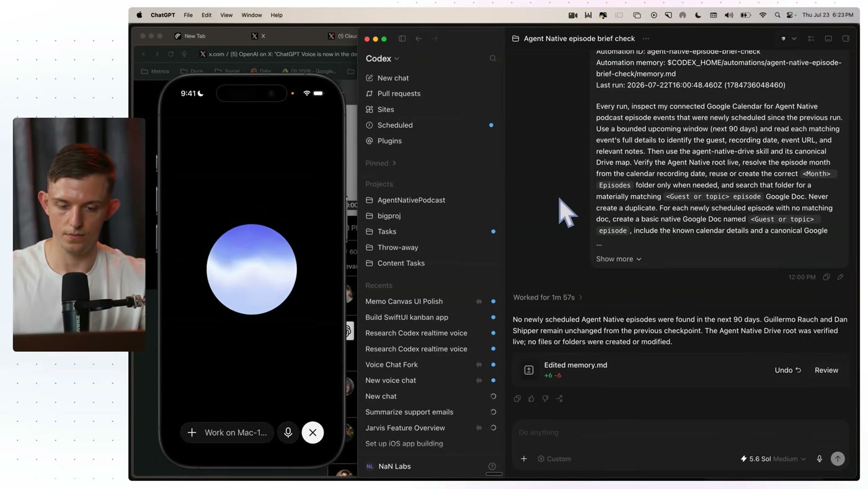Open the Throw-away project
868x489 pixels.
tap(397, 248)
